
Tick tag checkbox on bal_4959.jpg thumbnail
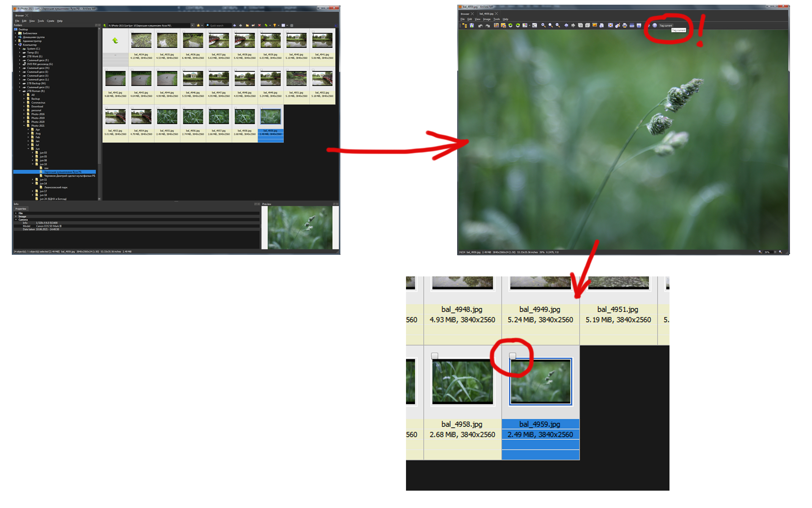tap(513, 356)
